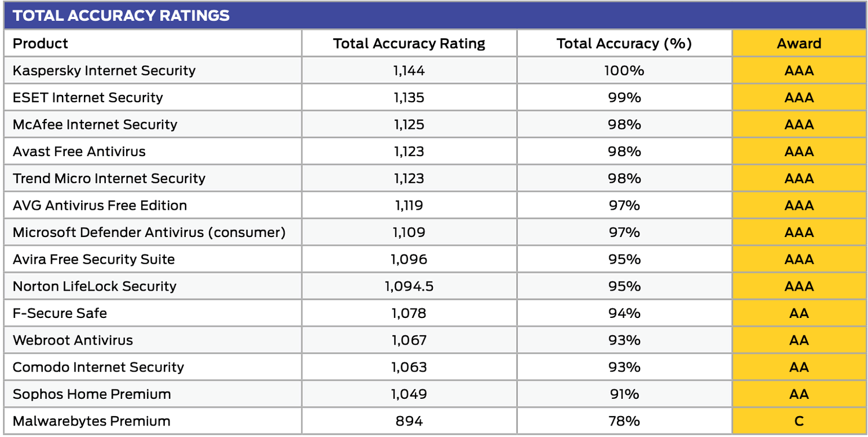The image size is (868, 437).
Task: Click the 1,125 rating for McAfee
Action: (x=409, y=124)
